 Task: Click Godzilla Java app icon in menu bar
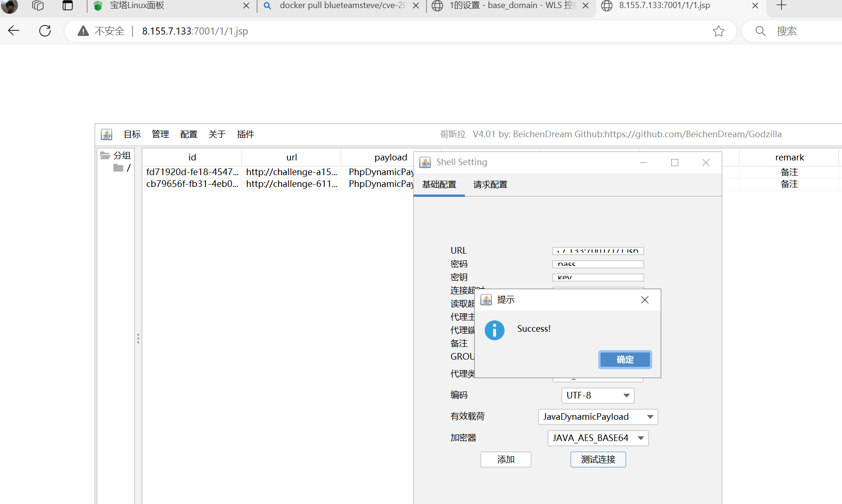pyautogui.click(x=106, y=134)
